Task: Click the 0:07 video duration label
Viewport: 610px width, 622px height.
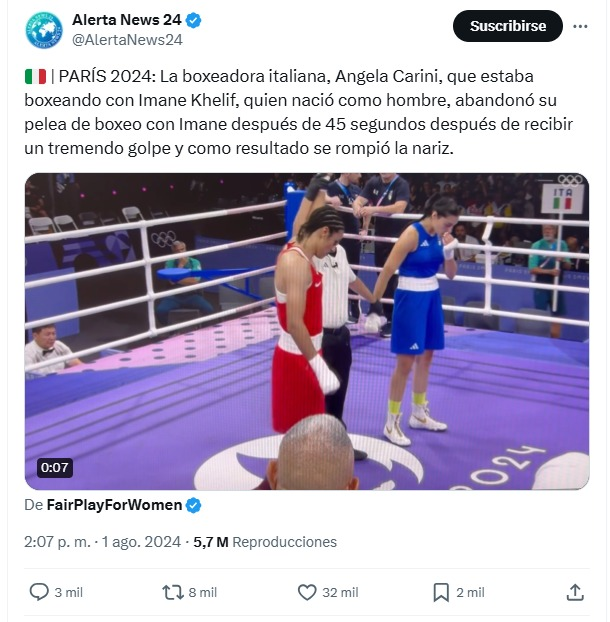Action: point(54,468)
